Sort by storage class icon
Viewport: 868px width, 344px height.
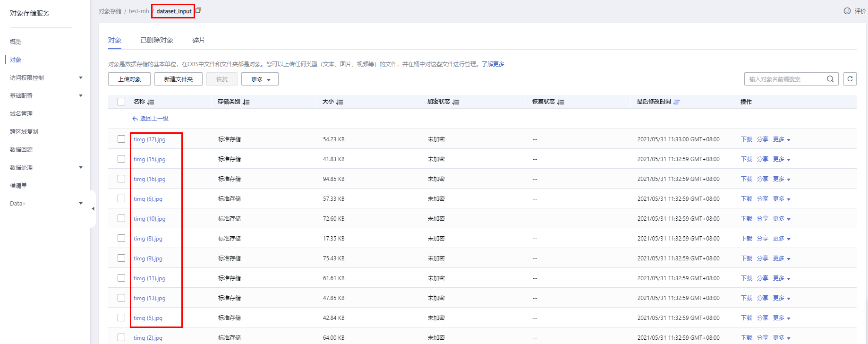pos(246,102)
